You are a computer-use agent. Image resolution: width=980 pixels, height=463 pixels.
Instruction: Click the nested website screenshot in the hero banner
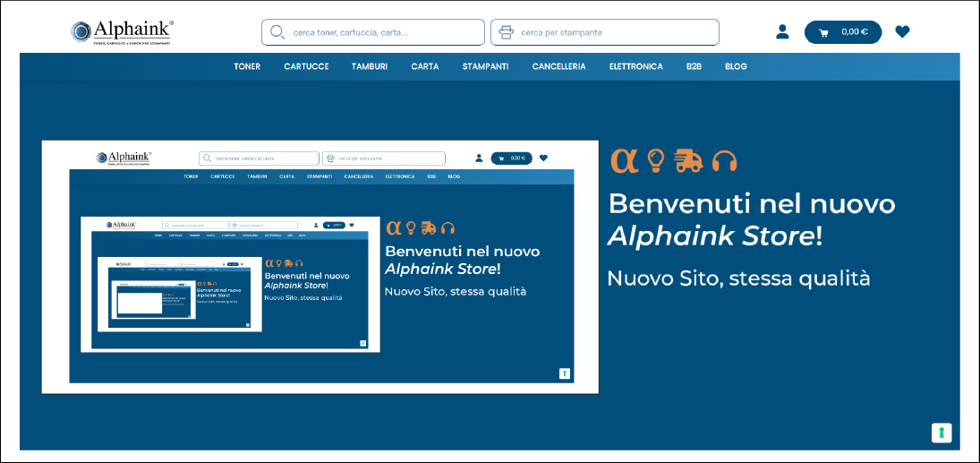[x=320, y=267]
